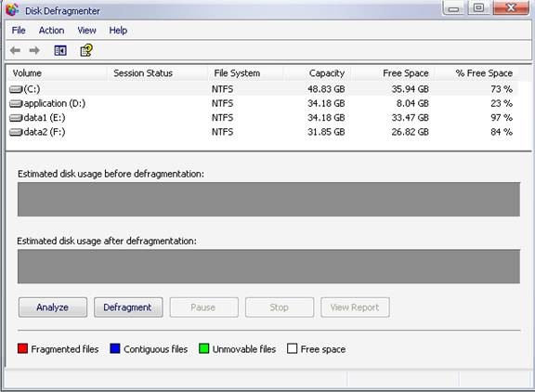Click the Disk Defragmenter title bar icon
Screen dimensions: 535x392
pyautogui.click(x=12, y=9)
